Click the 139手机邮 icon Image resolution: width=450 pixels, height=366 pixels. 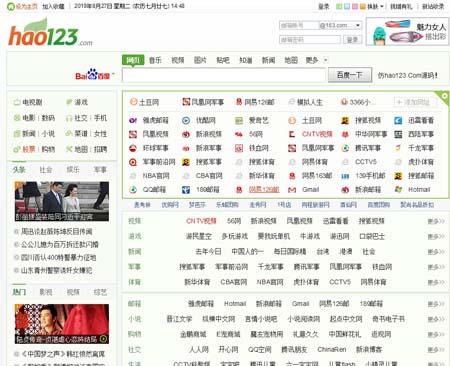[345, 176]
